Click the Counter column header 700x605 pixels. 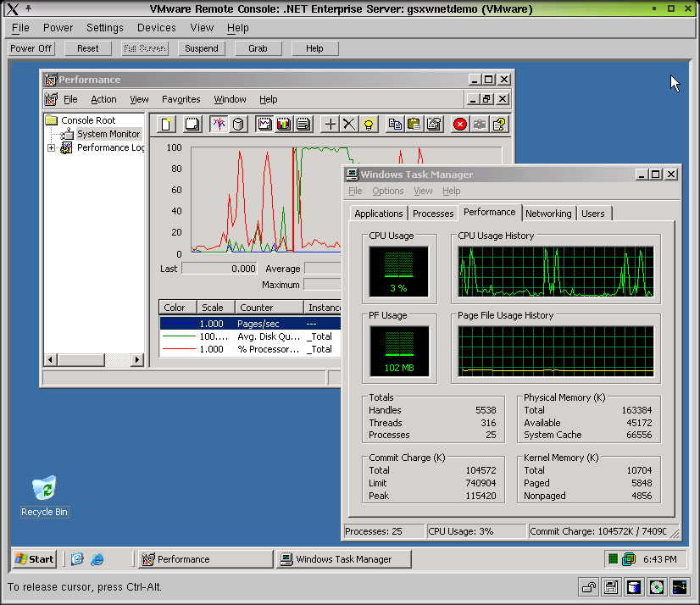[269, 308]
